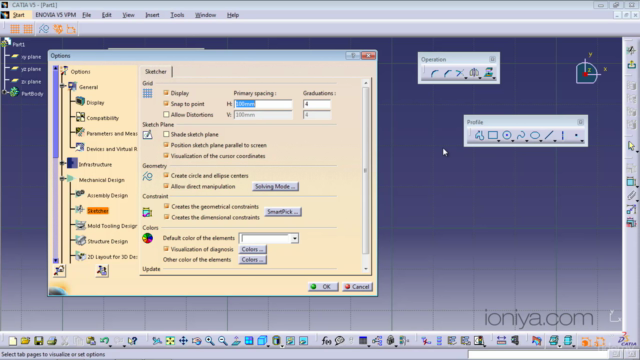The image size is (640, 360).
Task: Open the Mirror tool flyout arrow
Action: [x=480, y=78]
